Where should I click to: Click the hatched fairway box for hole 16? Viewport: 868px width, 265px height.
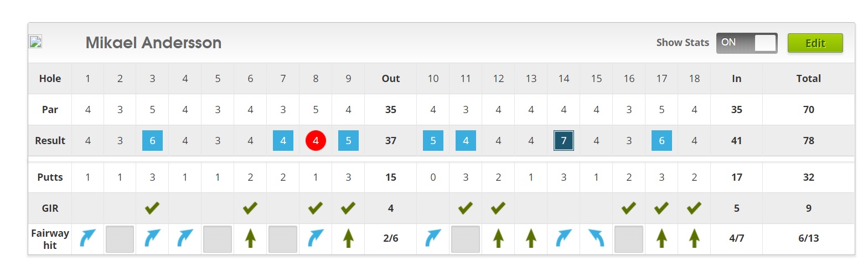628,239
